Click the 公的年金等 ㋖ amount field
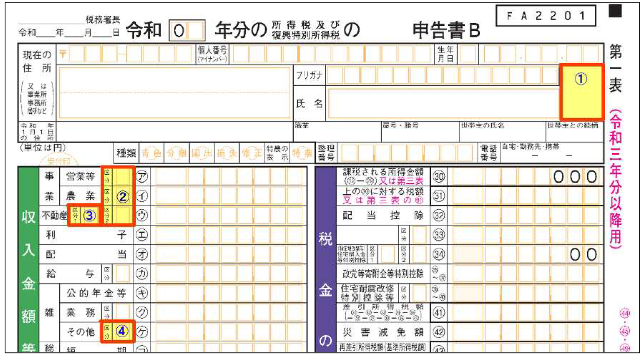Image resolution: width=644 pixels, height=357 pixels. [x=229, y=293]
